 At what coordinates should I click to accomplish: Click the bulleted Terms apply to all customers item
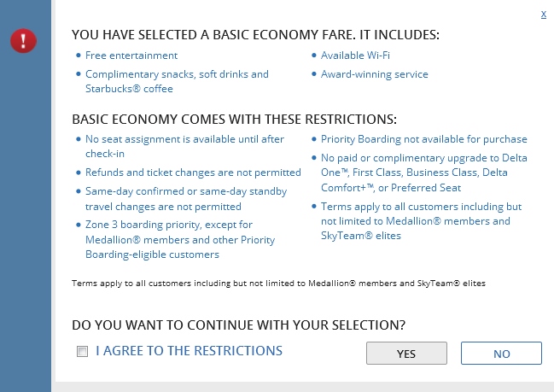(421, 220)
